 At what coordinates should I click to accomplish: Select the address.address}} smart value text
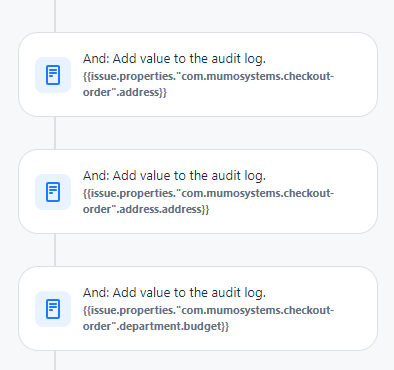tap(208, 201)
